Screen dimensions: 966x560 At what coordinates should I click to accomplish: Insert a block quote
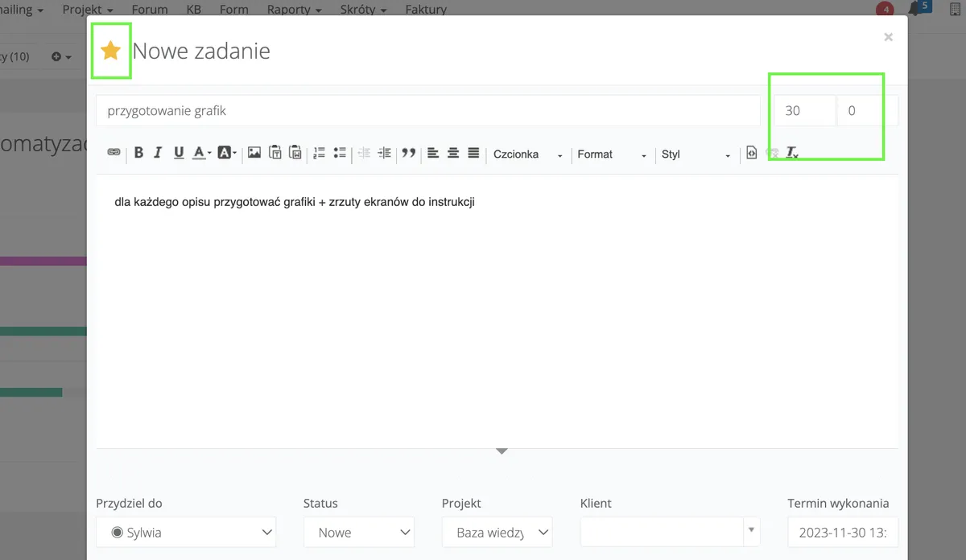point(408,153)
